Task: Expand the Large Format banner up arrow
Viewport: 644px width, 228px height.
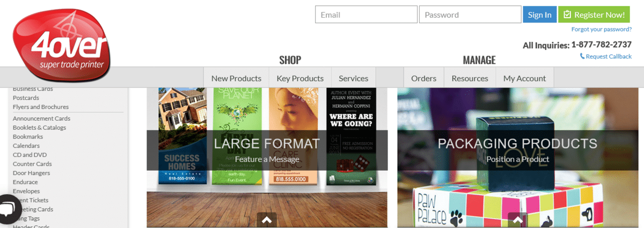Action: tap(267, 219)
